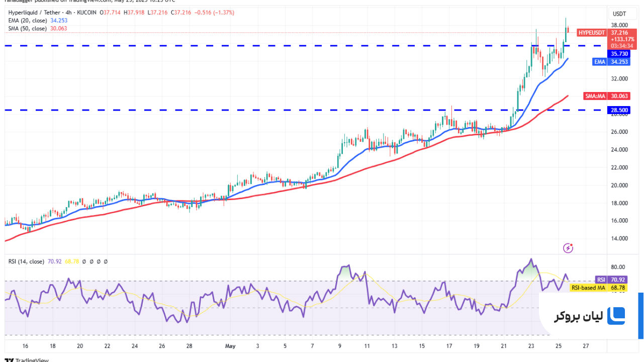Click the change value −0.516 (−1.37%)
The image size is (644, 362).
tap(214, 12)
